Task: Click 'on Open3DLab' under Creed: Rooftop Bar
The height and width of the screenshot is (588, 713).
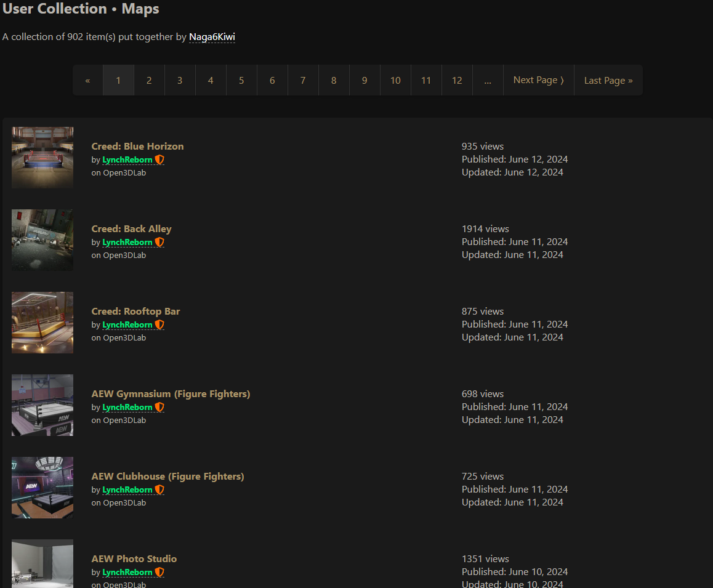Action: [x=119, y=338]
